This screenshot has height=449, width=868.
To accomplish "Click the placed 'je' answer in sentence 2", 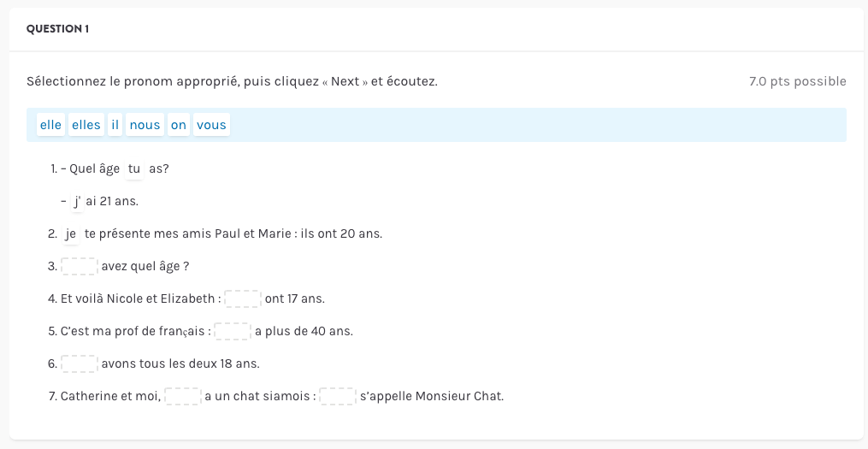I will [71, 233].
